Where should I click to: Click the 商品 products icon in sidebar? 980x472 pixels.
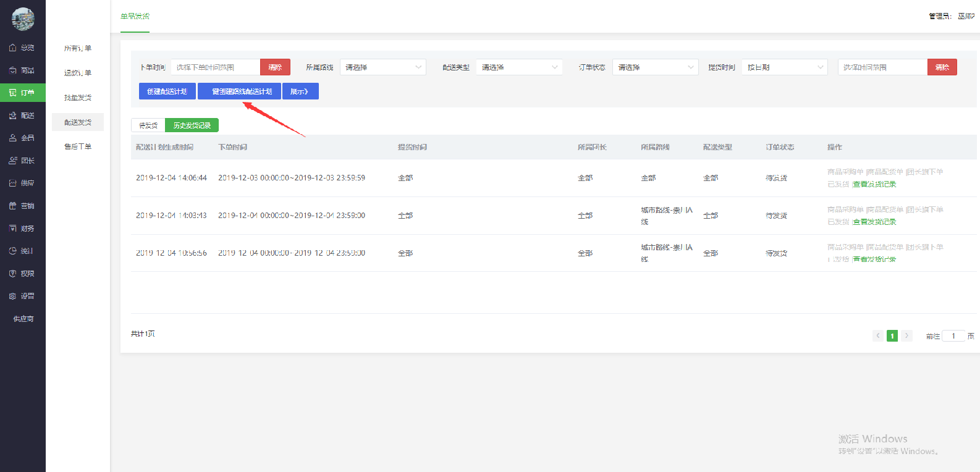[13, 70]
